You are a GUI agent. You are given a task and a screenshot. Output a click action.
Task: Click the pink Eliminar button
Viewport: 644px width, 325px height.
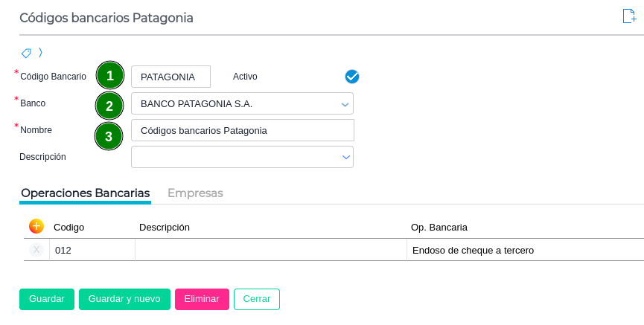tap(202, 299)
